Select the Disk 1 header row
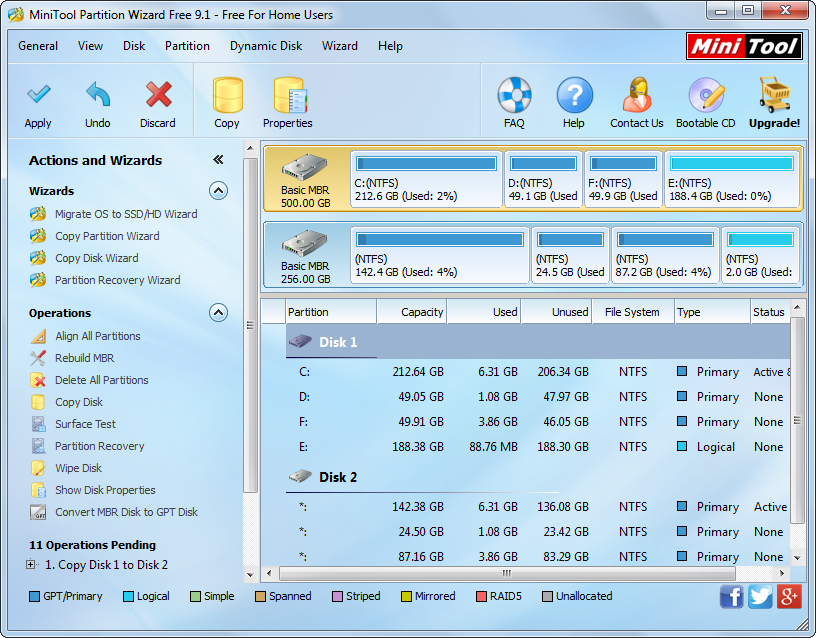 [538, 342]
